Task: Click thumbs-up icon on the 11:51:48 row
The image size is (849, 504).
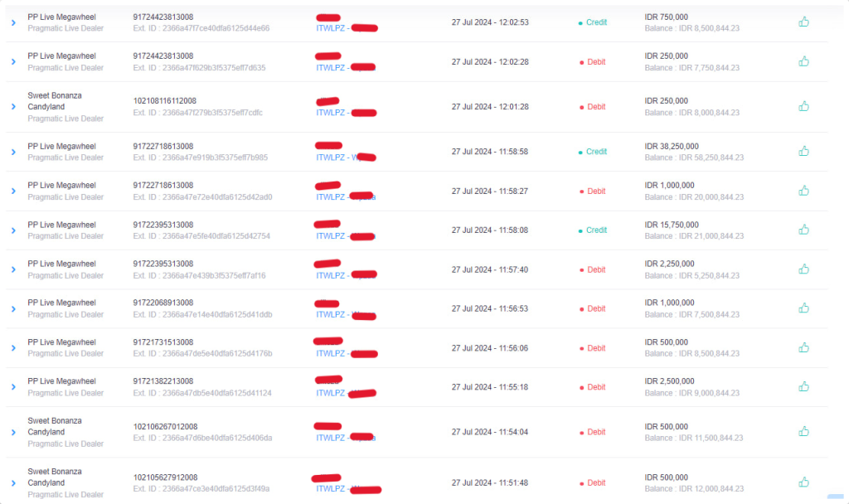Action: pyautogui.click(x=803, y=482)
